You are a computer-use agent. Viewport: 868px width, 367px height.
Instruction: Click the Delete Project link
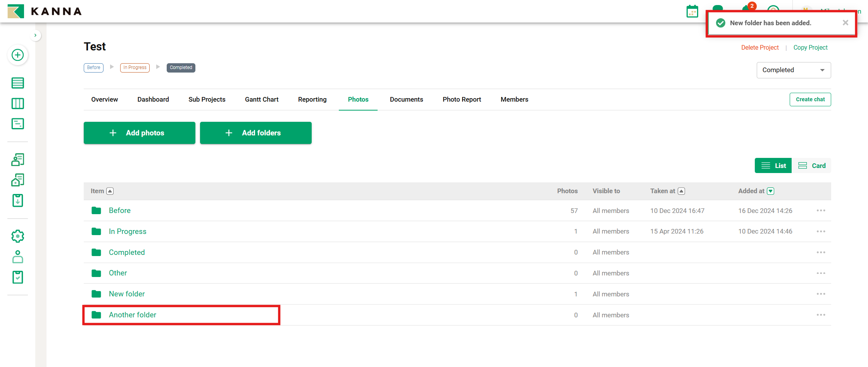[759, 47]
